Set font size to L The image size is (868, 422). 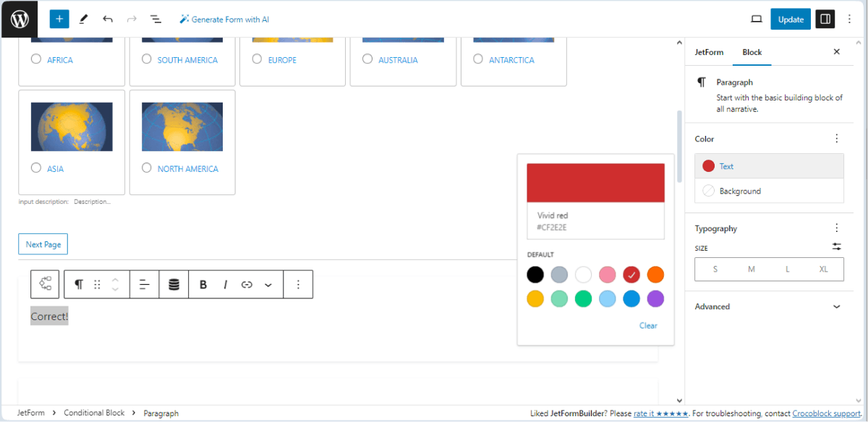(x=788, y=269)
